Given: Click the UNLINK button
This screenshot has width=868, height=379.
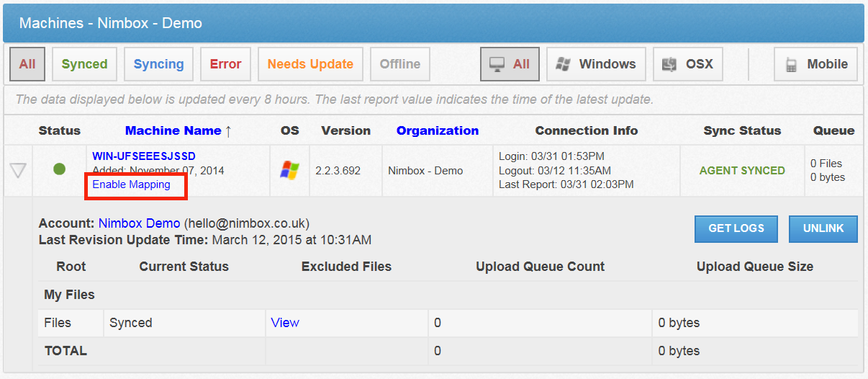Looking at the screenshot, I should [823, 228].
